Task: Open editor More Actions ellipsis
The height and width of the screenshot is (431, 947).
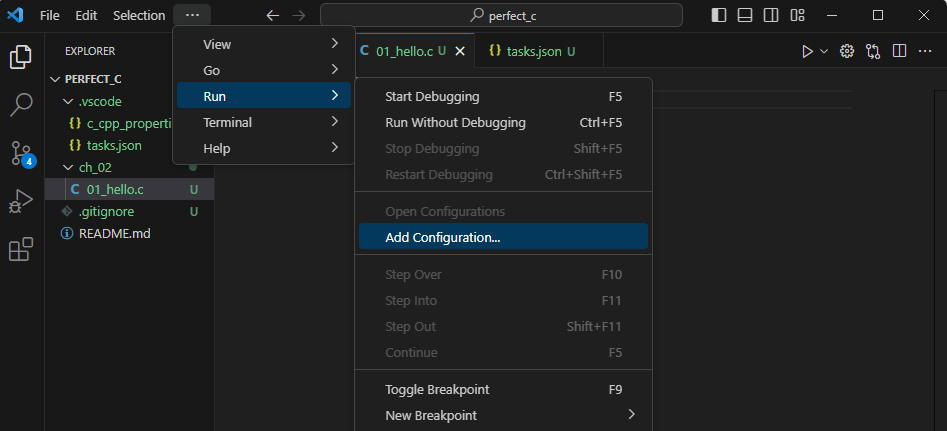Action: point(925,51)
